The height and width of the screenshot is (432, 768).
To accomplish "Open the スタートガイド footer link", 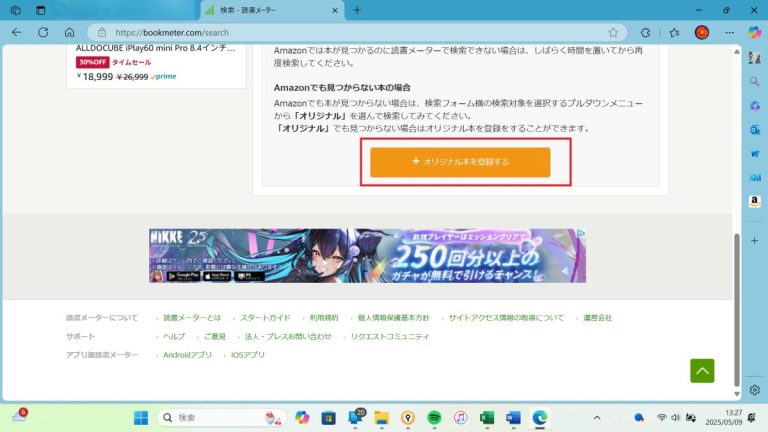I will [265, 318].
